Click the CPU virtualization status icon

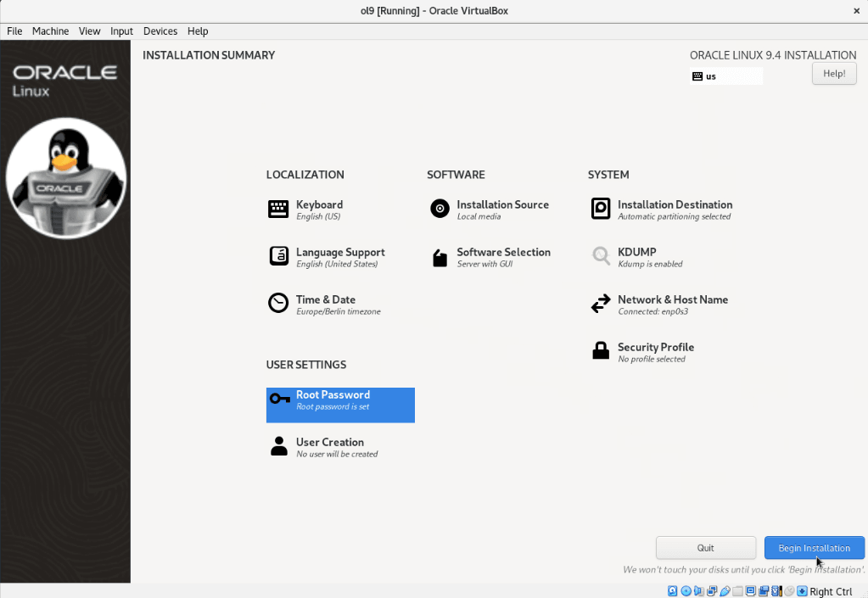point(776,591)
